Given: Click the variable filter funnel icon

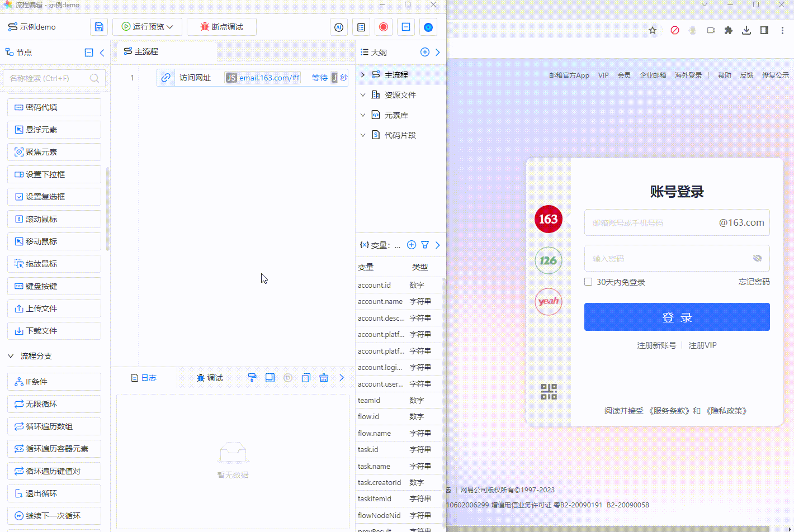Looking at the screenshot, I should point(425,245).
